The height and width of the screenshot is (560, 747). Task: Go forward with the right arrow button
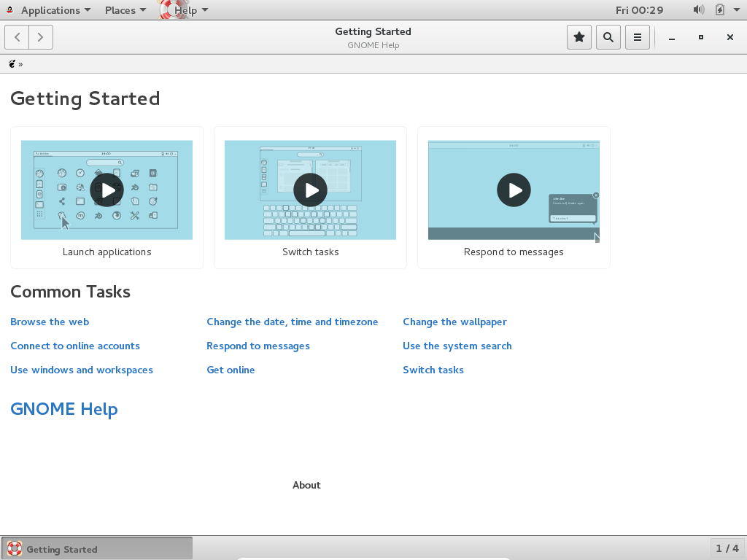(41, 37)
